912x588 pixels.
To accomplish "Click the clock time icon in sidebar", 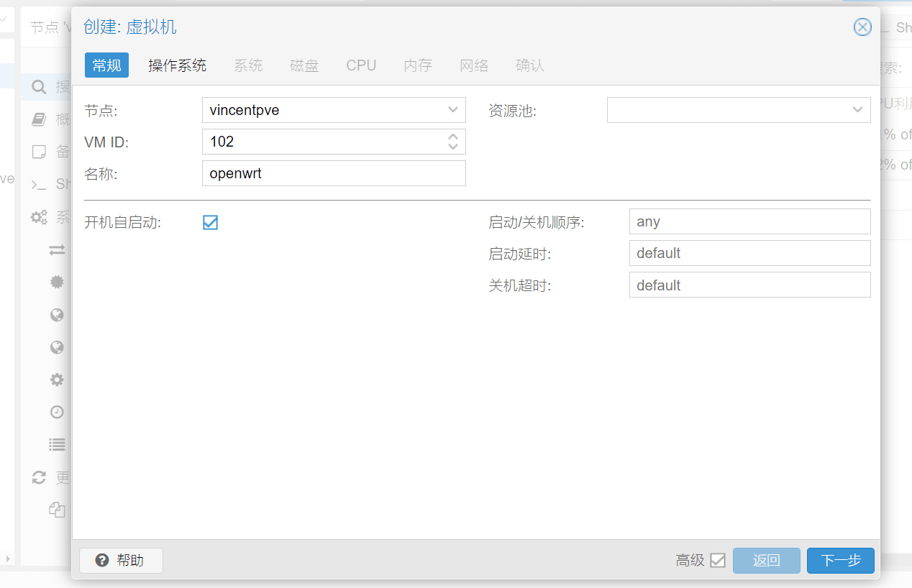I will point(57,412).
